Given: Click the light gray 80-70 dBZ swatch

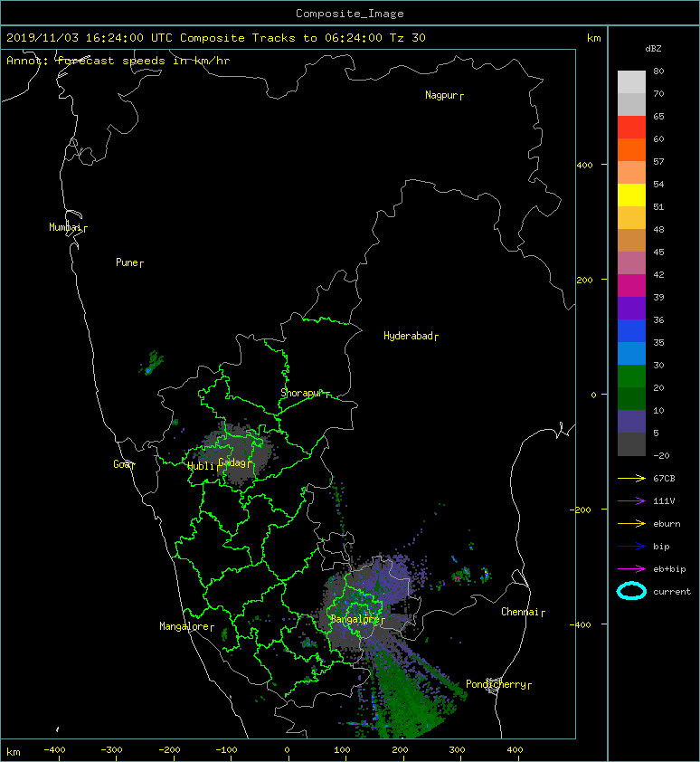Looking at the screenshot, I should pos(631,81).
